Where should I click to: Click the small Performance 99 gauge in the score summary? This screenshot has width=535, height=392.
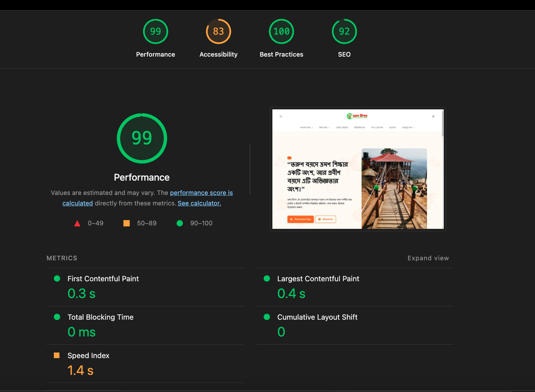pos(156,31)
